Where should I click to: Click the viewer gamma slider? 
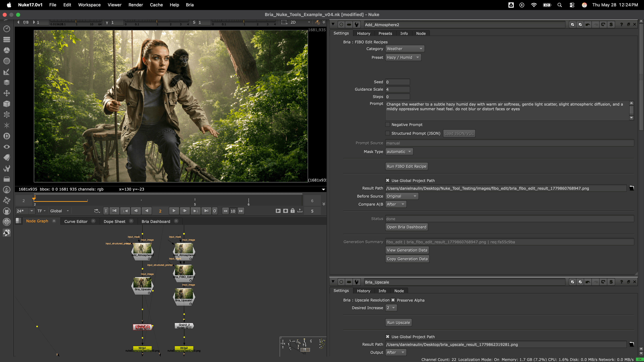pos(157,22)
